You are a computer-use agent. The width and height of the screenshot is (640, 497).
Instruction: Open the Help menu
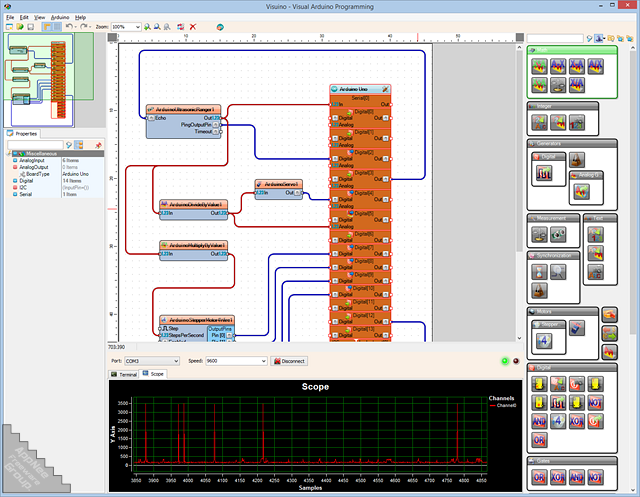(80, 18)
